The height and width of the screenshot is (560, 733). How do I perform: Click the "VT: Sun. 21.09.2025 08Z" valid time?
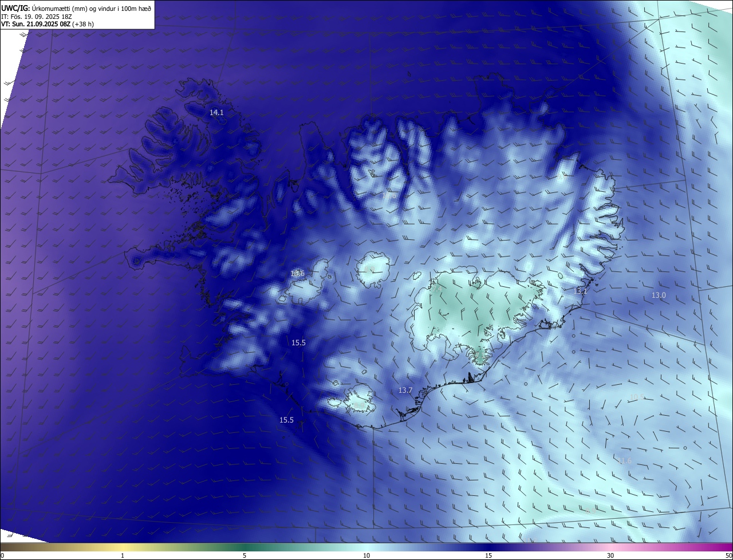click(x=36, y=24)
